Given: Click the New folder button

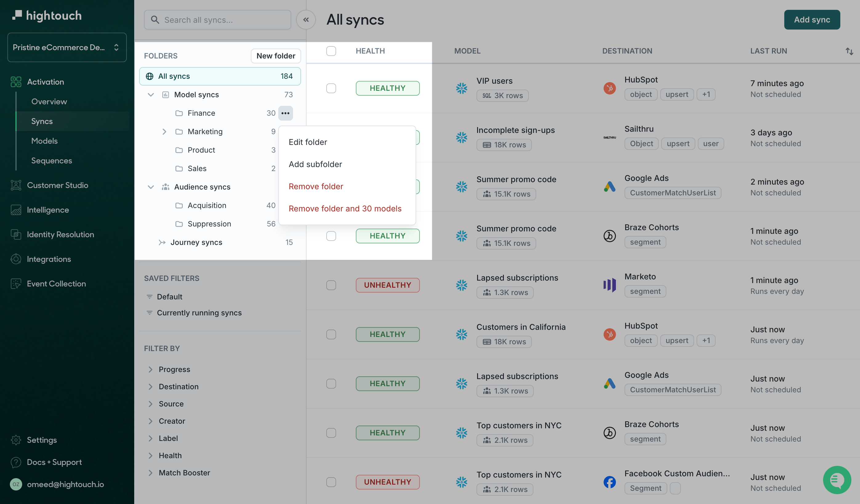Looking at the screenshot, I should coord(276,56).
